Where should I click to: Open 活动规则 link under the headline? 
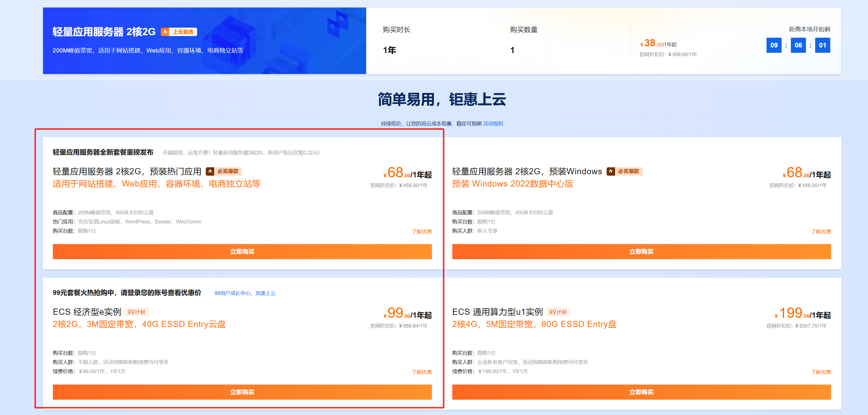click(493, 123)
